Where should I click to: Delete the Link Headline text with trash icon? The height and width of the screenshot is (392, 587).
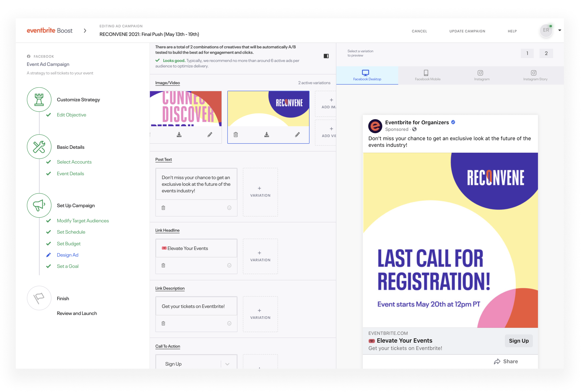click(x=163, y=265)
